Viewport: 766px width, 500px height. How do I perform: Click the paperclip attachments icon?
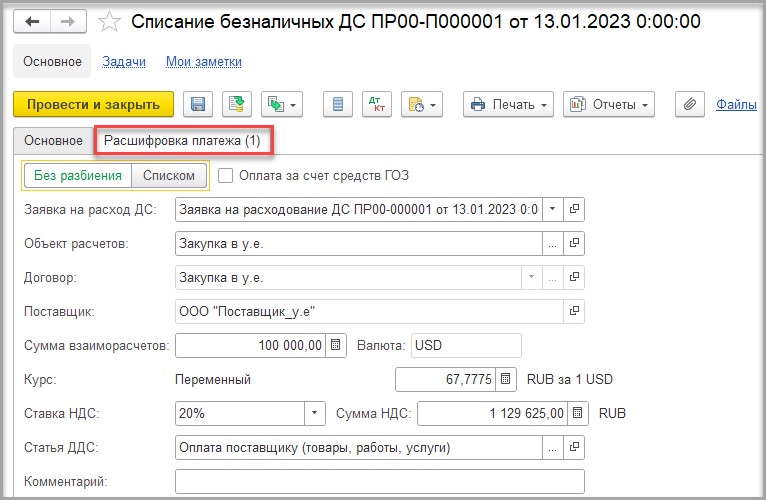click(688, 104)
